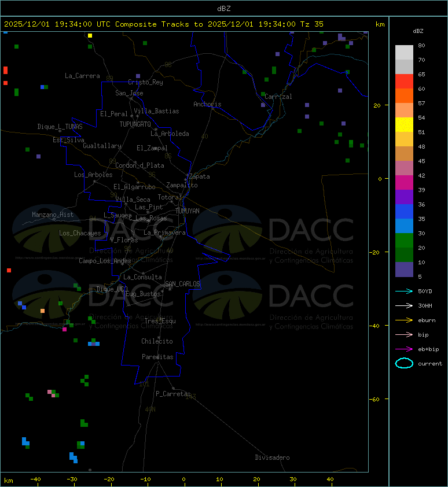Click the 'eburn' legend label

click(x=427, y=320)
